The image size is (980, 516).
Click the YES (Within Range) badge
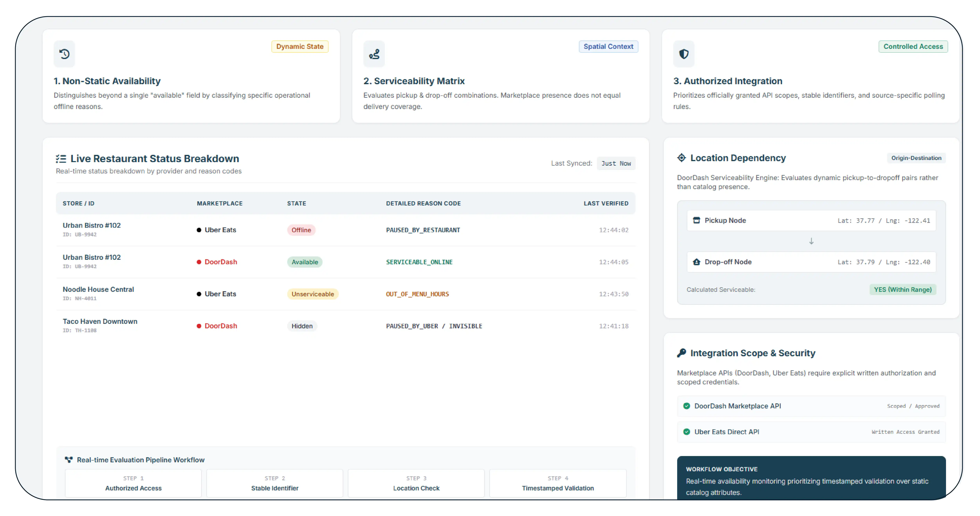pyautogui.click(x=903, y=289)
